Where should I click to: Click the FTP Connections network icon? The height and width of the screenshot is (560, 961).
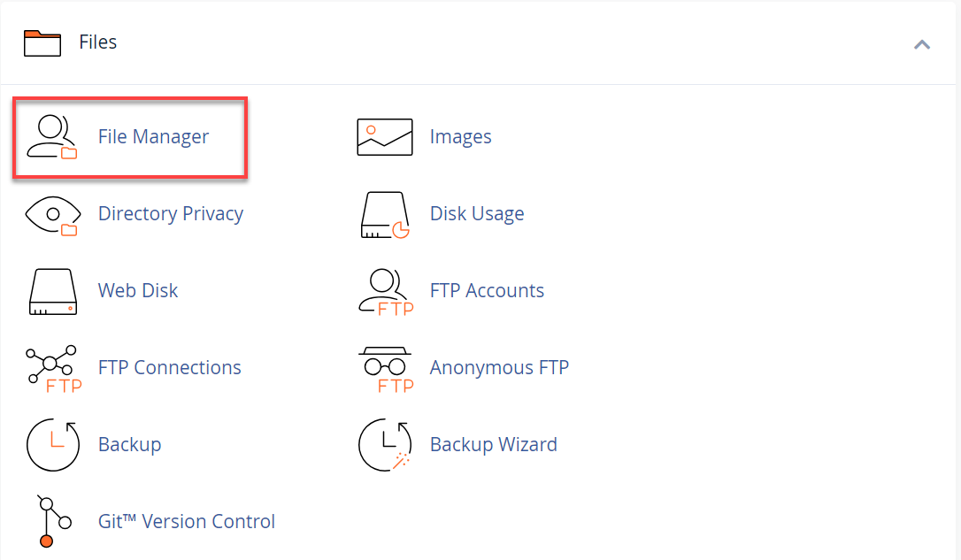54,369
